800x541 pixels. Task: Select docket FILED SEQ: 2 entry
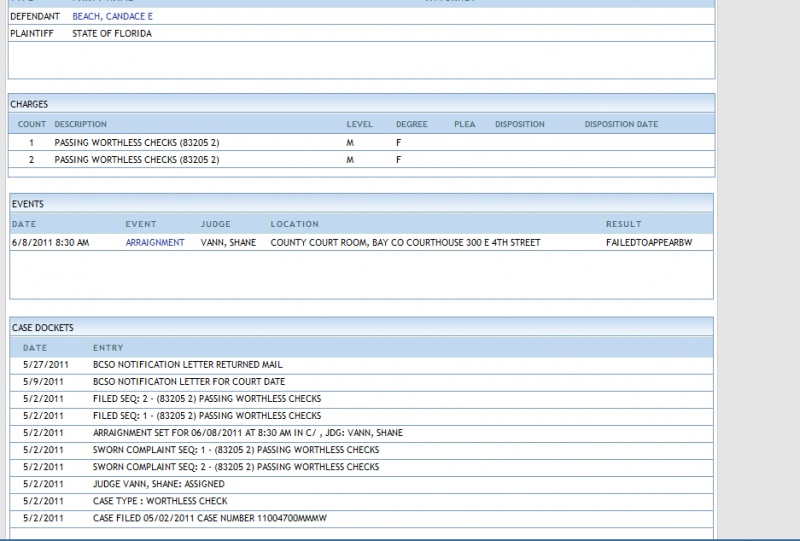click(207, 399)
